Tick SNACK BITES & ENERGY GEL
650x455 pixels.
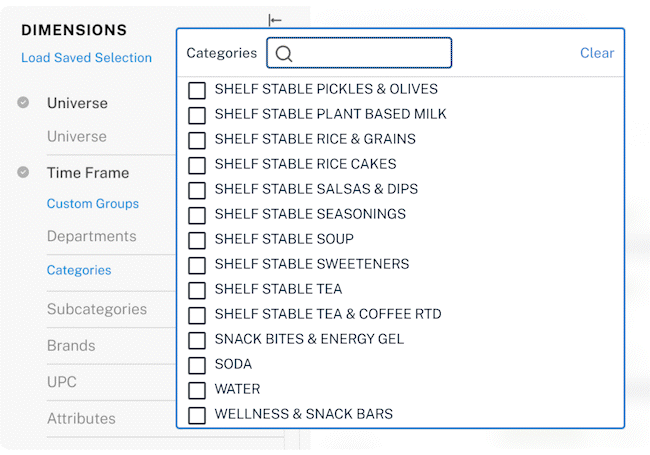pos(197,340)
